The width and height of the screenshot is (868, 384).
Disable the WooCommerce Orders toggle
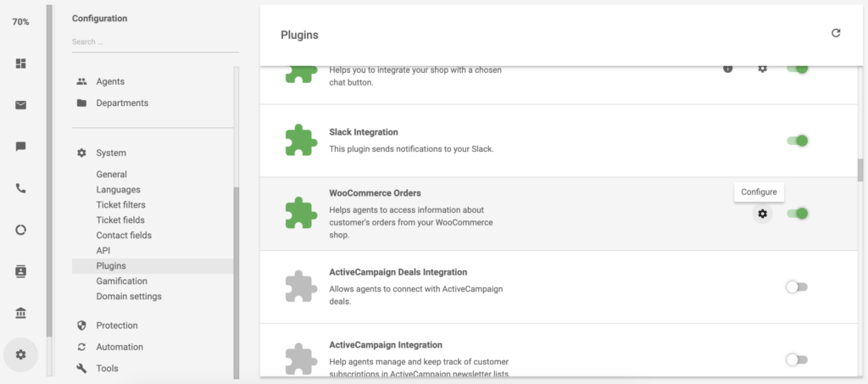pyautogui.click(x=797, y=214)
